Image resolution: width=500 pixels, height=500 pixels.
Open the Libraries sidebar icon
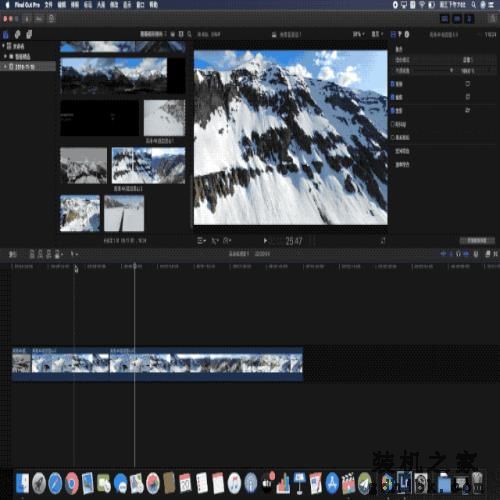pos(6,34)
